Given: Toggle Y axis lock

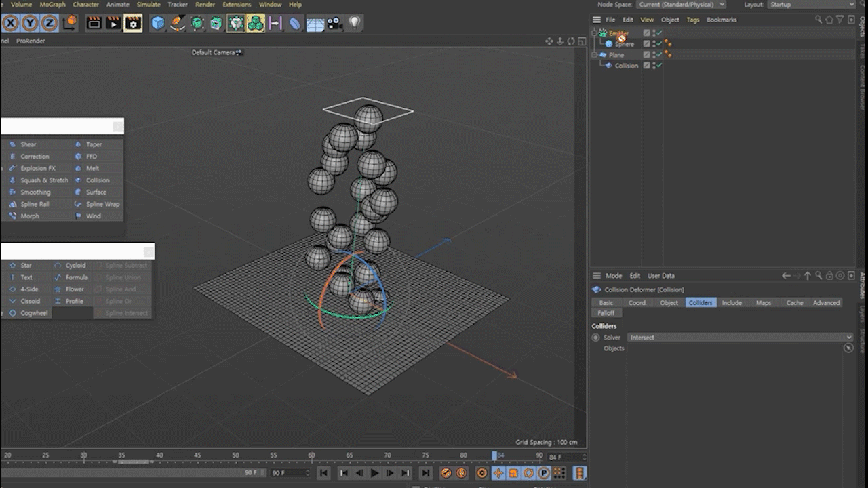Looking at the screenshot, I should pyautogui.click(x=30, y=24).
